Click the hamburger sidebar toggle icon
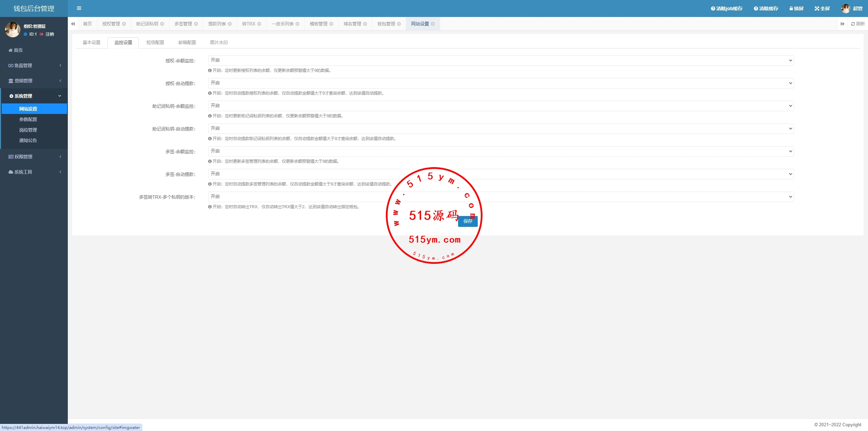 coord(79,8)
